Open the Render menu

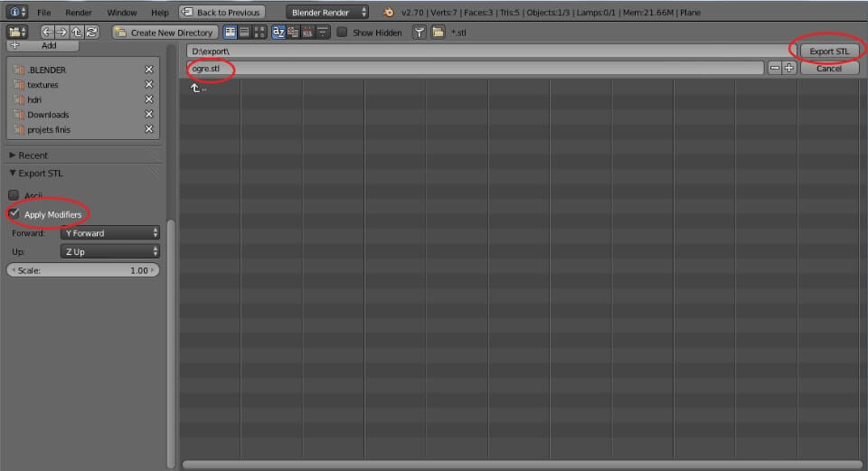[x=79, y=12]
